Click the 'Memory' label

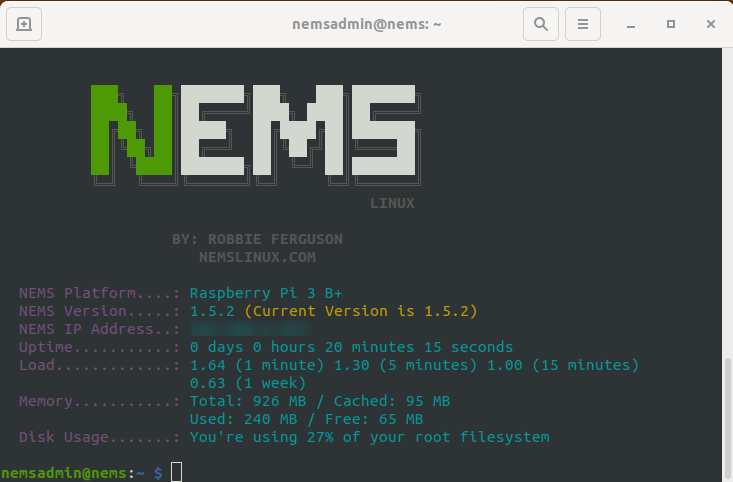coord(45,401)
